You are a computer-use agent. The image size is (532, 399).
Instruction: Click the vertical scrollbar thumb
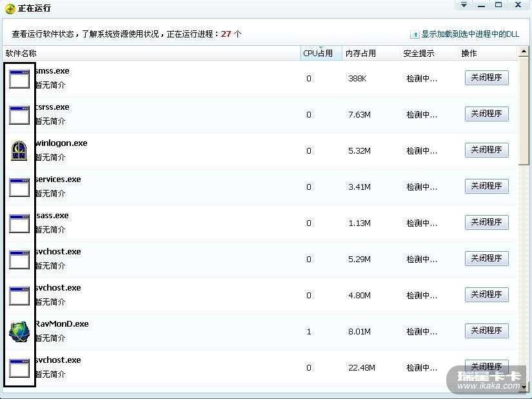524,112
